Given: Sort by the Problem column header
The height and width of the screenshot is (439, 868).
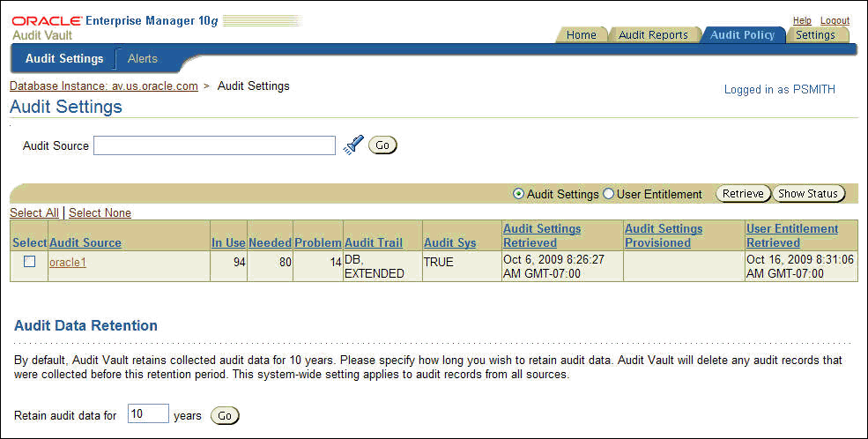Looking at the screenshot, I should click(x=318, y=242).
